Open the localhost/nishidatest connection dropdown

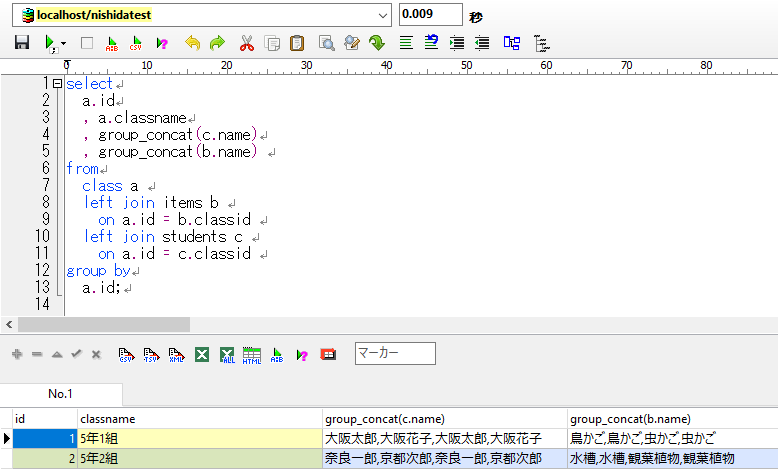point(383,15)
